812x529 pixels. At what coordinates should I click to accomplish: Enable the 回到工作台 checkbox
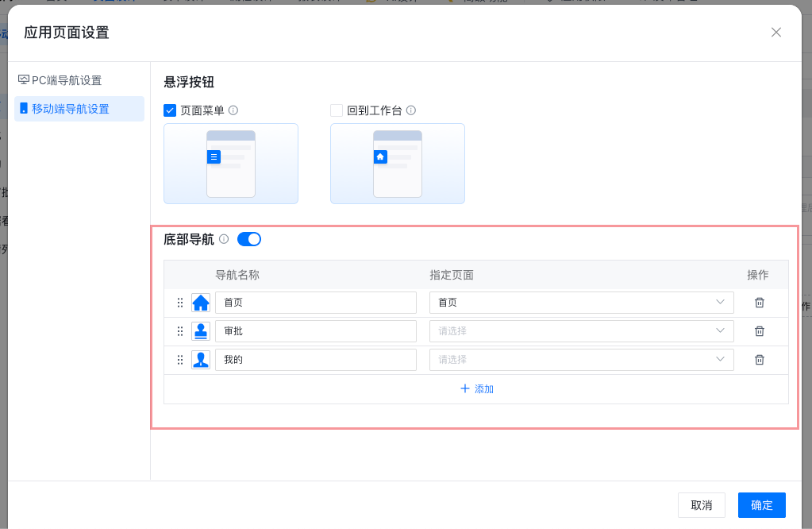(337, 110)
